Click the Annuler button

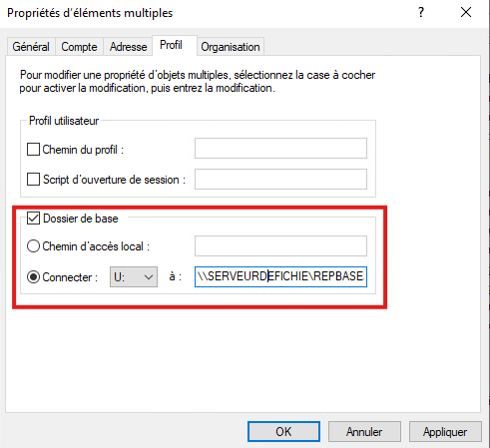364,432
